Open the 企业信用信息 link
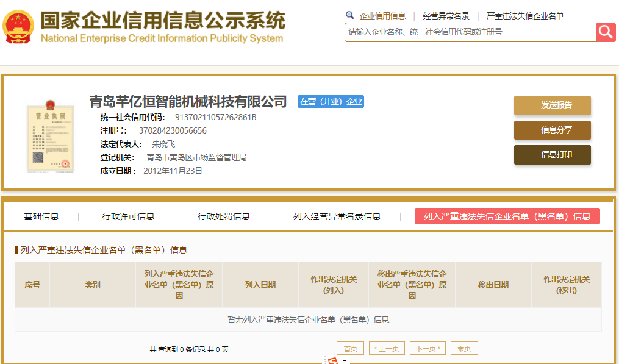This screenshot has width=619, height=364. click(382, 16)
